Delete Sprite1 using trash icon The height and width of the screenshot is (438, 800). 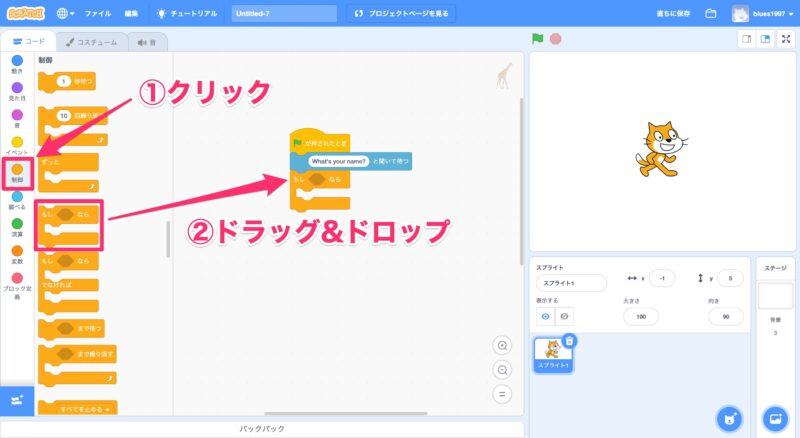coord(569,341)
